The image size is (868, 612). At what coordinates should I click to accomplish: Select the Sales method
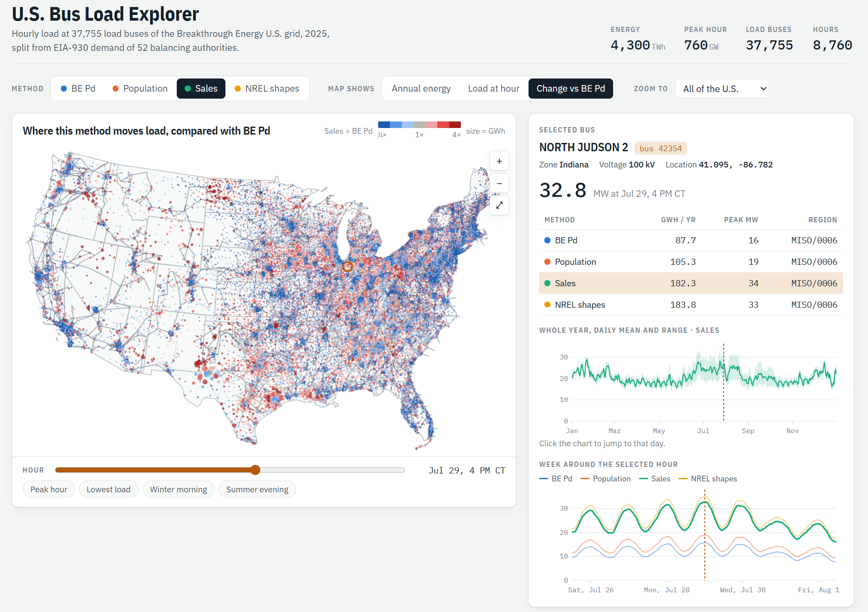tap(201, 89)
